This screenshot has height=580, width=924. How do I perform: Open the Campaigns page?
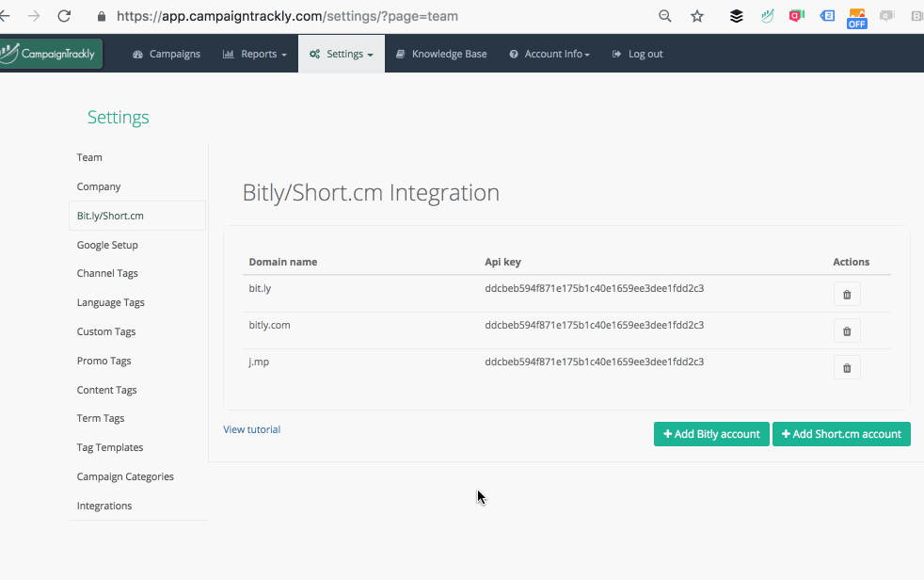(x=167, y=54)
